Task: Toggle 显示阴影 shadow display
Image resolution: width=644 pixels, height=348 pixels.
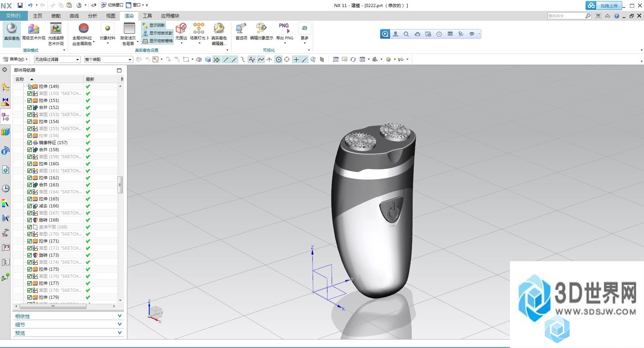Action: [x=154, y=25]
